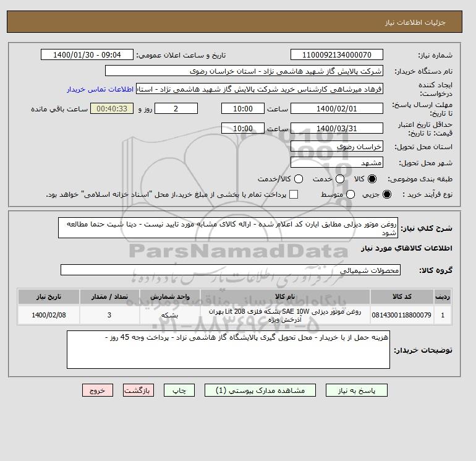Click the بازگشت back button

pyautogui.click(x=138, y=390)
